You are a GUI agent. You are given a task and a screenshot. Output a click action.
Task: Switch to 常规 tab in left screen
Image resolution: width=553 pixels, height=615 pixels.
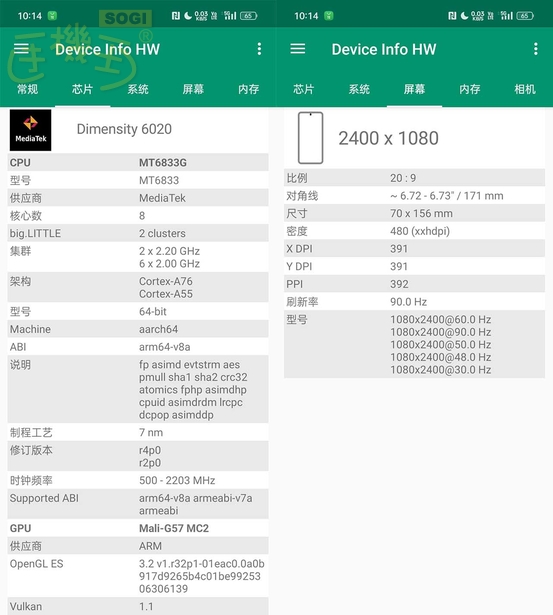pos(27,89)
